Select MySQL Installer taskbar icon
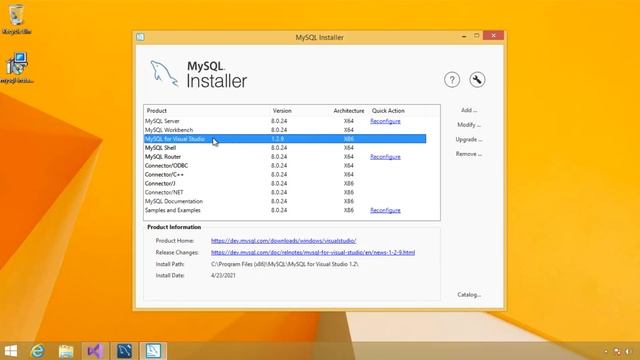This screenshot has height=360, width=640. [153, 351]
